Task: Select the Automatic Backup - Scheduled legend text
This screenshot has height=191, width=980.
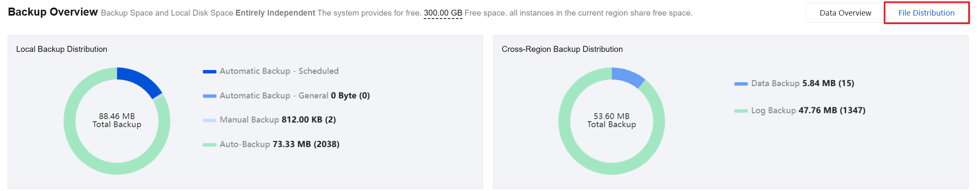Action: [x=279, y=71]
